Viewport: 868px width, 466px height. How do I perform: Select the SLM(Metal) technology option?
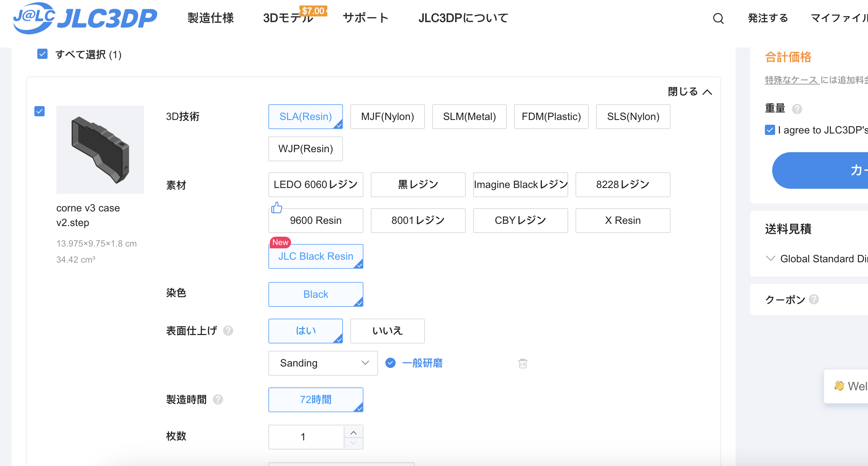tap(468, 116)
